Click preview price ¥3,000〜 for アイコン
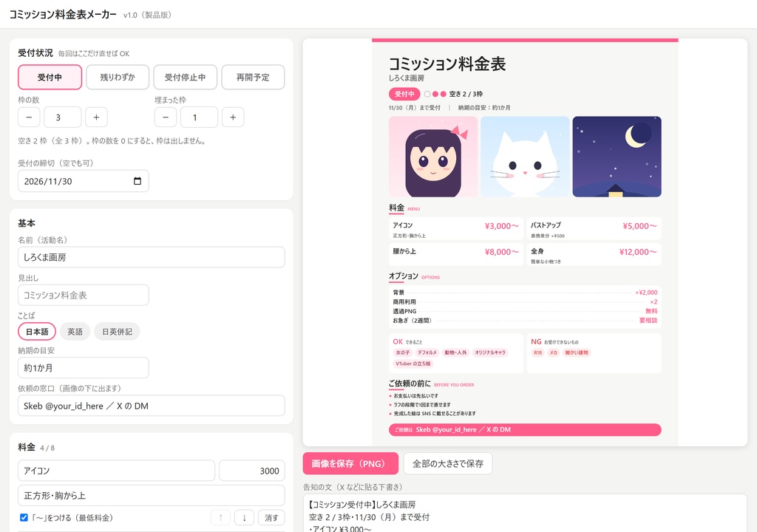 tap(502, 226)
